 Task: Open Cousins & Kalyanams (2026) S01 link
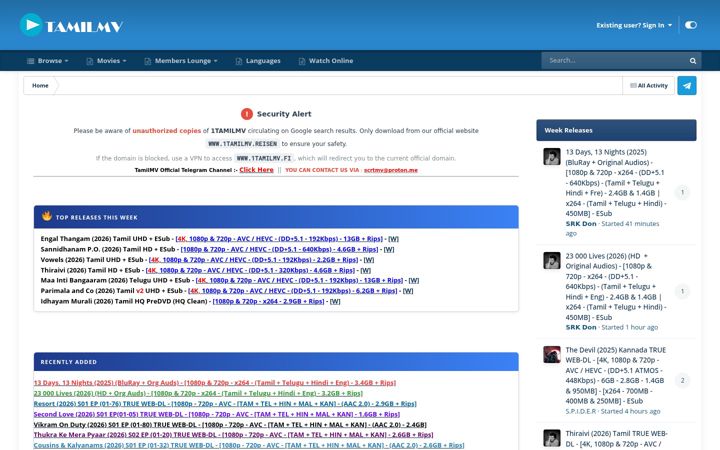click(x=249, y=445)
